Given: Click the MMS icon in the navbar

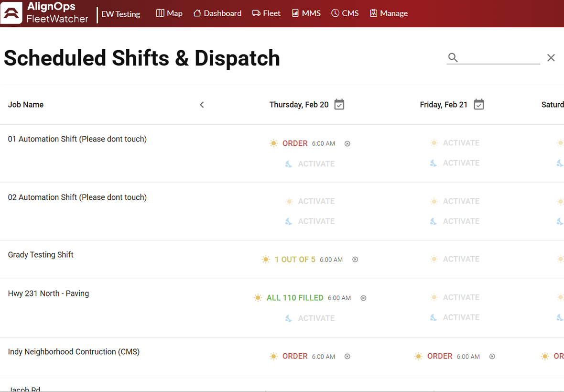Looking at the screenshot, I should coord(294,13).
